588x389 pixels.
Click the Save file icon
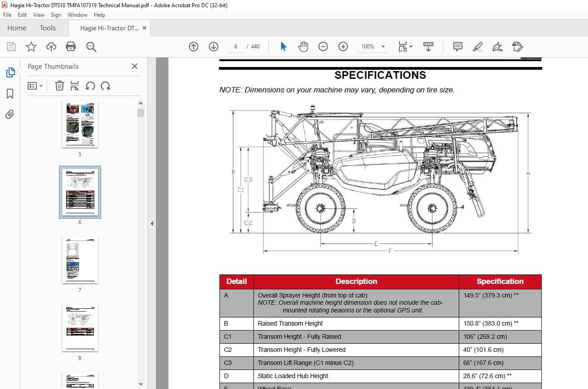tap(11, 47)
